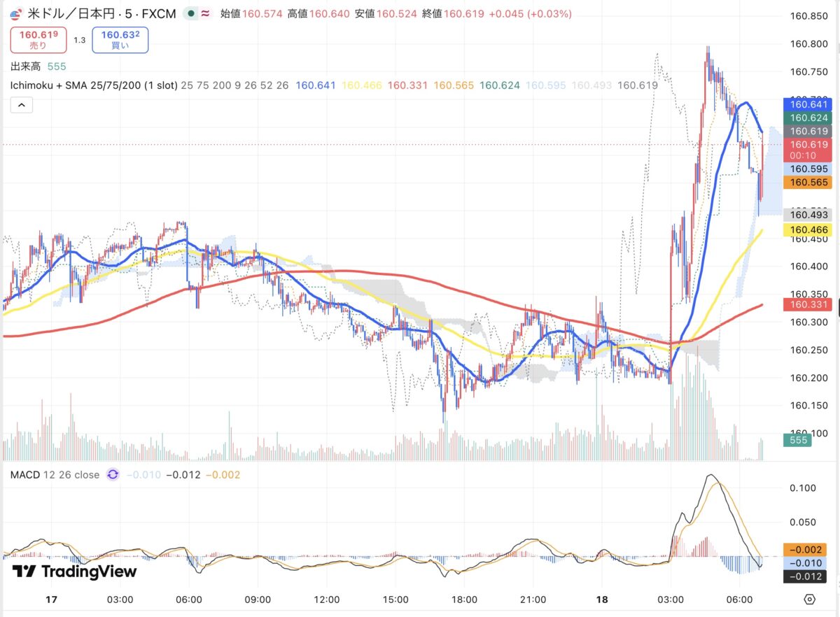840x617 pixels.
Task: Click the 1.3 spread value between sell and buy
Action: click(x=79, y=40)
